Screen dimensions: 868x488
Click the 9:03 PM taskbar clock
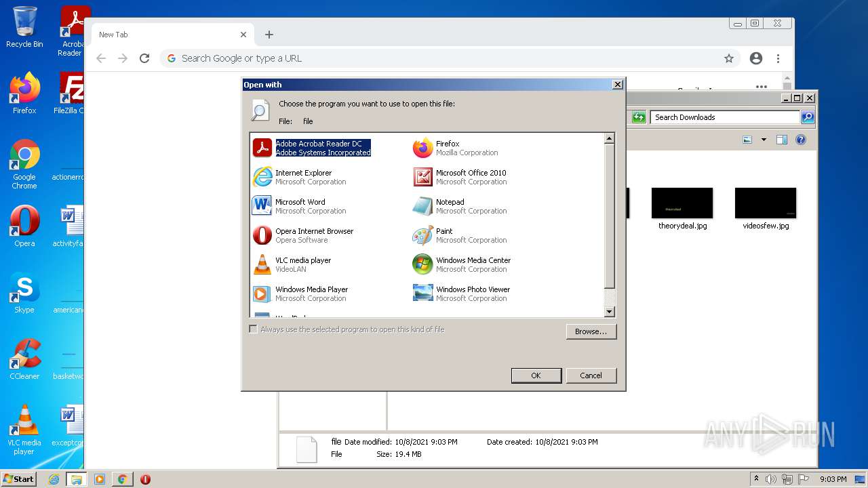coord(833,479)
